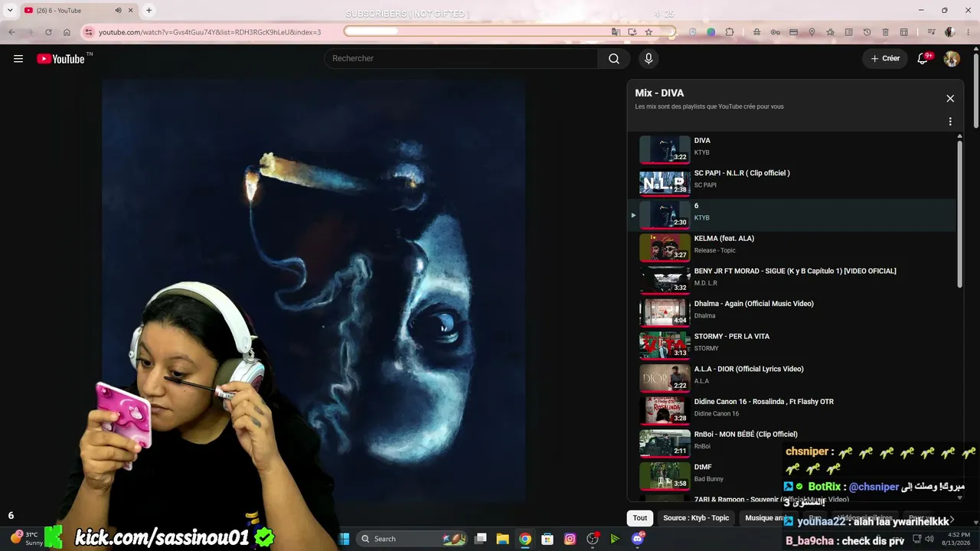Image resolution: width=980 pixels, height=551 pixels.
Task: Open the payment card toolbar icon
Action: pyautogui.click(x=793, y=32)
